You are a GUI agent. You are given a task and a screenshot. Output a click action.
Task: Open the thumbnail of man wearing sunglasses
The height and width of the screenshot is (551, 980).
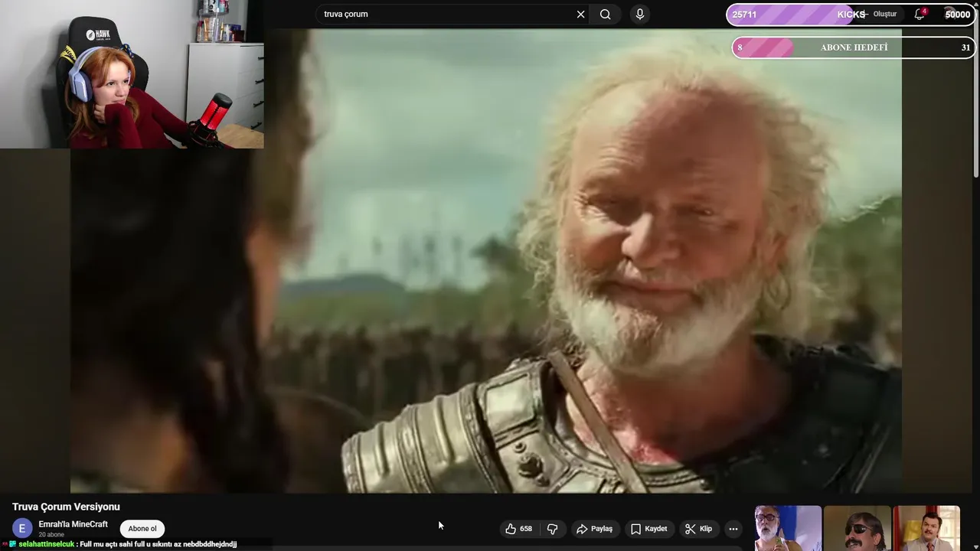pos(857,528)
